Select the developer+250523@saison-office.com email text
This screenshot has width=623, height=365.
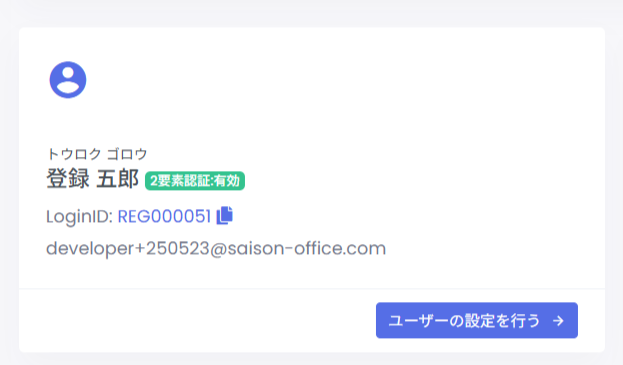(216, 249)
